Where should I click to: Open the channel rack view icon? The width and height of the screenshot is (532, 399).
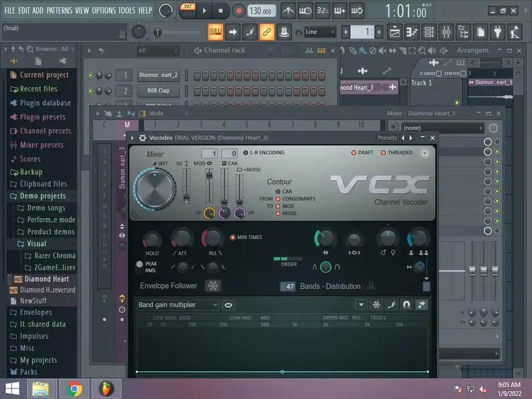pyautogui.click(x=429, y=32)
